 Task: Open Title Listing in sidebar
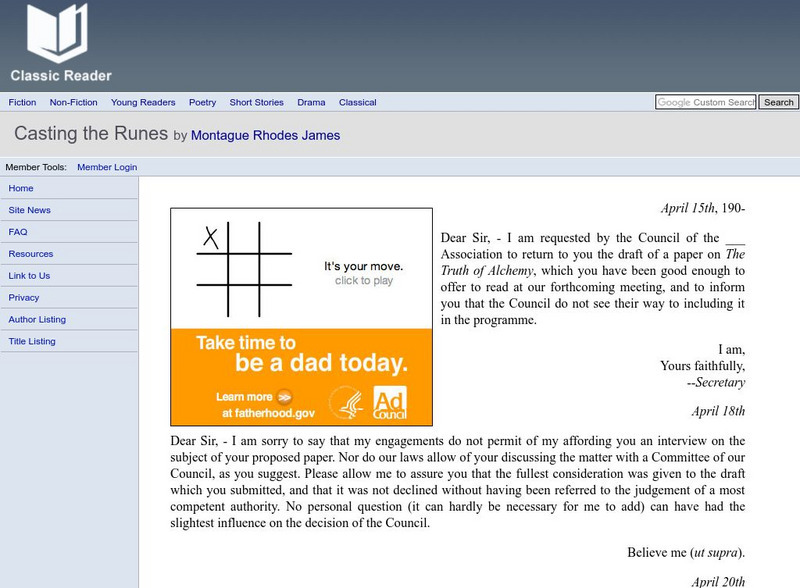[x=32, y=341]
